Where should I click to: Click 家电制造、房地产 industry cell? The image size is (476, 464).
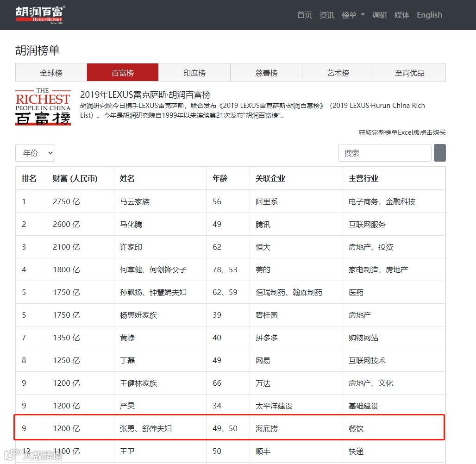pyautogui.click(x=378, y=270)
